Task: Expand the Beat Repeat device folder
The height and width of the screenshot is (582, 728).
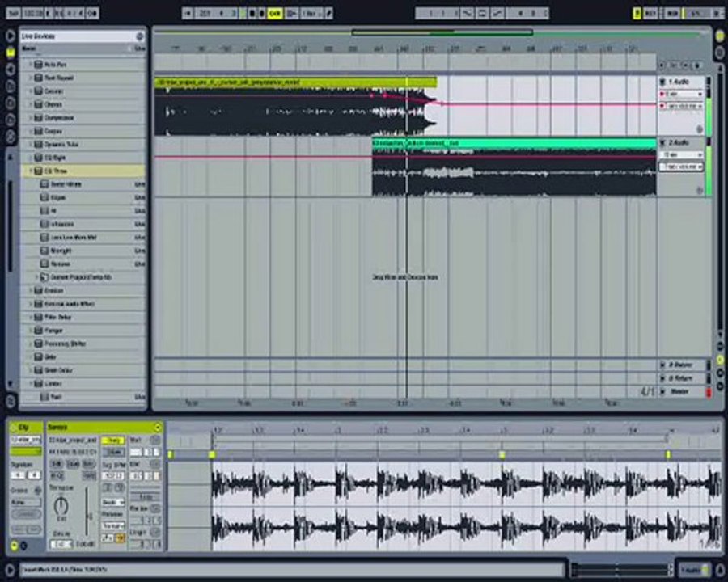Action: [31, 78]
